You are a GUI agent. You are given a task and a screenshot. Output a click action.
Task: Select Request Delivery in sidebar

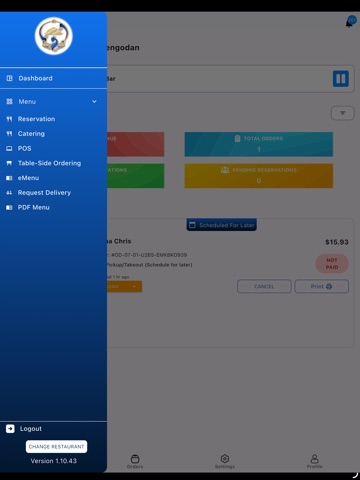point(44,193)
